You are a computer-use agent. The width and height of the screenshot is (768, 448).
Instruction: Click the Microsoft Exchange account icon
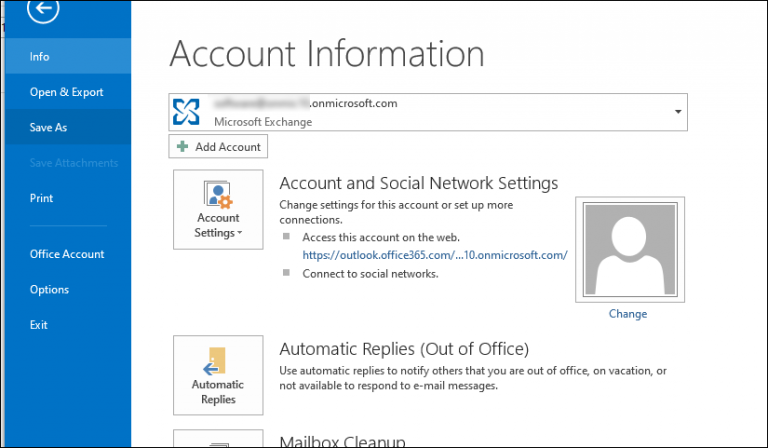click(x=186, y=112)
